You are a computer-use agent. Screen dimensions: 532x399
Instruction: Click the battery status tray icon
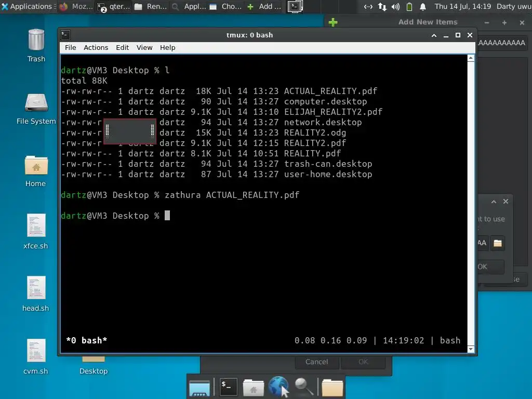409,6
